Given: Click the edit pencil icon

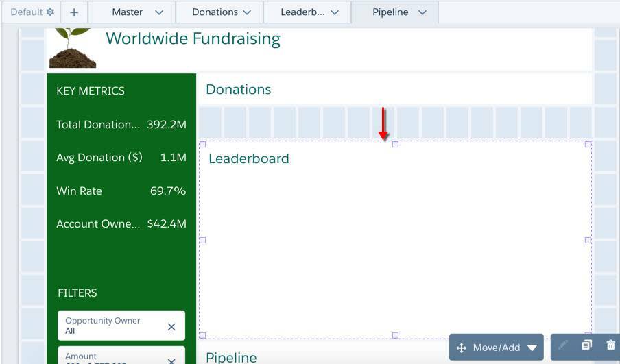Looking at the screenshot, I should click(562, 345).
